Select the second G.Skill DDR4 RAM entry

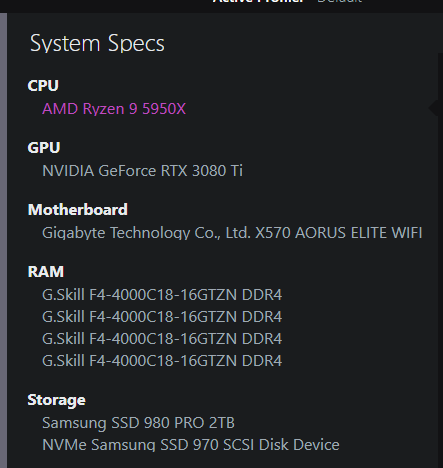point(162,317)
